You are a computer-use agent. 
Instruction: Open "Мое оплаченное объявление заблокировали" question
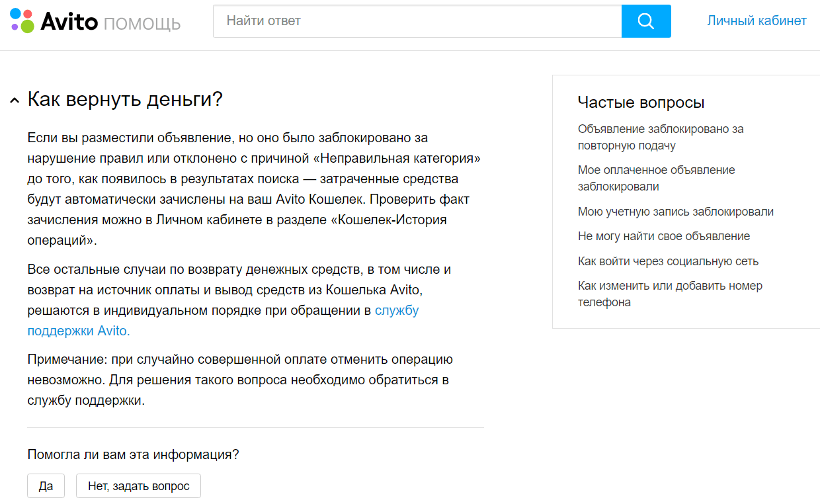pos(656,178)
